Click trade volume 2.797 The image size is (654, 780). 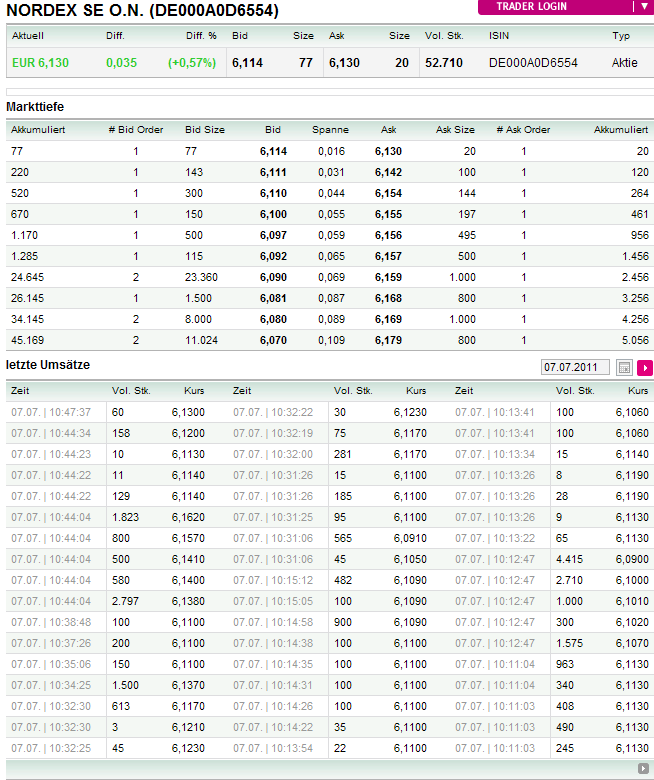pos(125,601)
